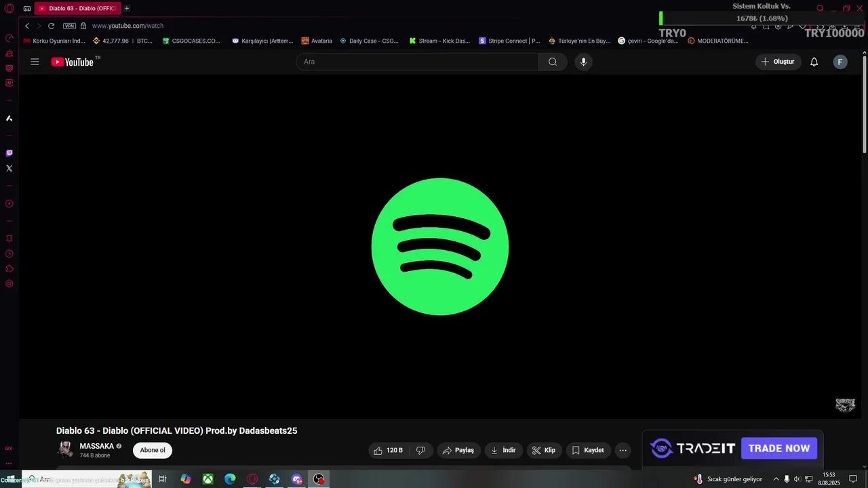
Task: Open YouTube notifications bell
Action: [814, 62]
